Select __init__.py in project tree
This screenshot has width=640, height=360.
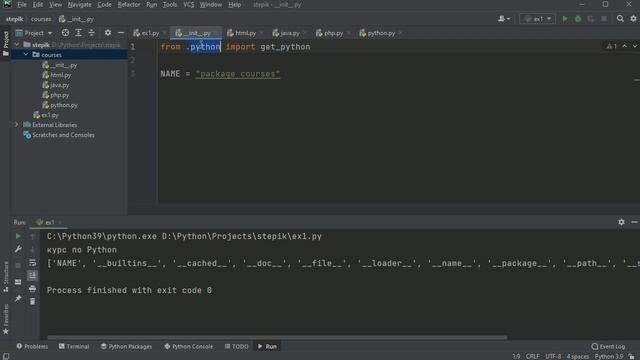[x=63, y=65]
